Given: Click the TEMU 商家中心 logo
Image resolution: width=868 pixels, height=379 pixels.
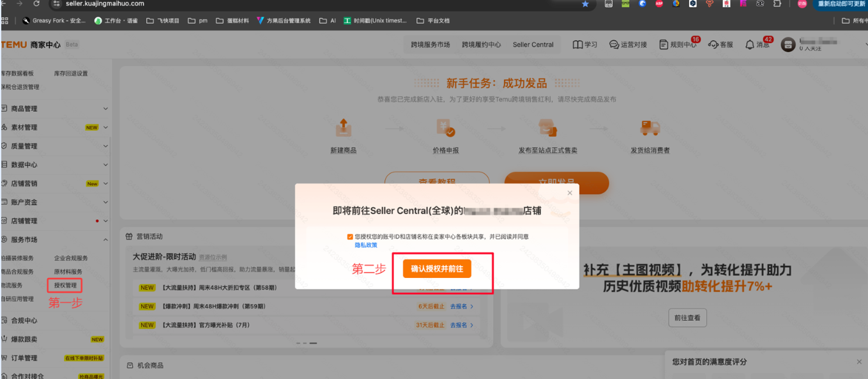Looking at the screenshot, I should coord(31,45).
